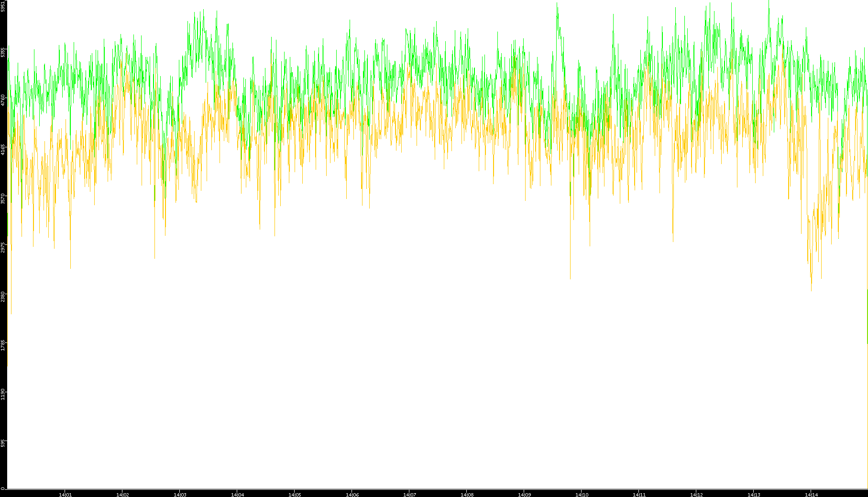The width and height of the screenshot is (868, 497).
Task: Select the 14:13 time axis label
Action: [754, 495]
